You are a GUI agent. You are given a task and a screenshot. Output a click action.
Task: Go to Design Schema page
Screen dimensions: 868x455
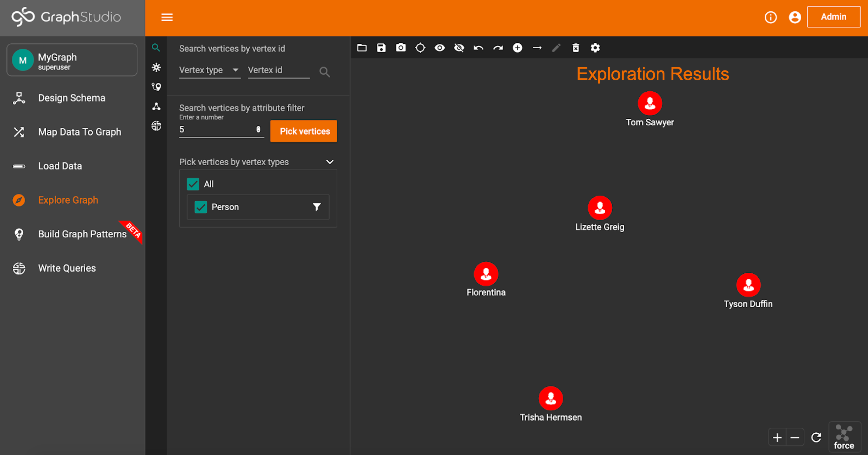pos(71,98)
